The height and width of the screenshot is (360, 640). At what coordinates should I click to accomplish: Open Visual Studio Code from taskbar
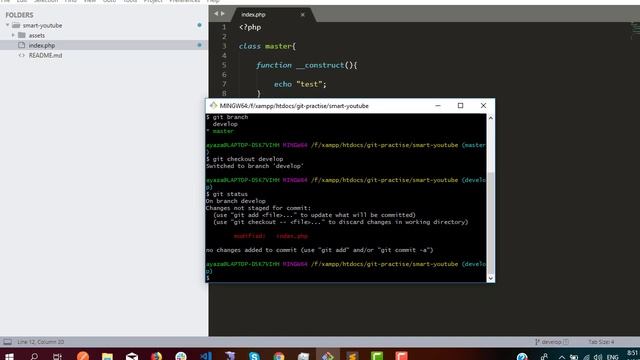pyautogui.click(x=205, y=356)
